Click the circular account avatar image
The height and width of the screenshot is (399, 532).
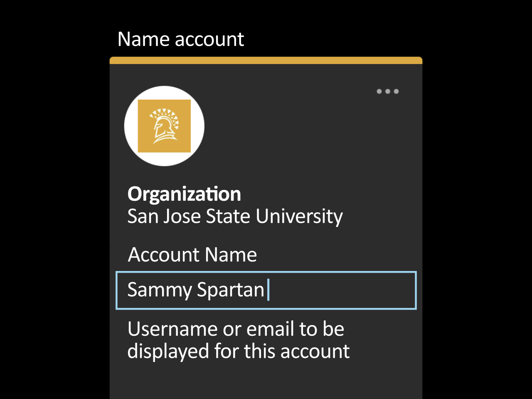click(164, 126)
